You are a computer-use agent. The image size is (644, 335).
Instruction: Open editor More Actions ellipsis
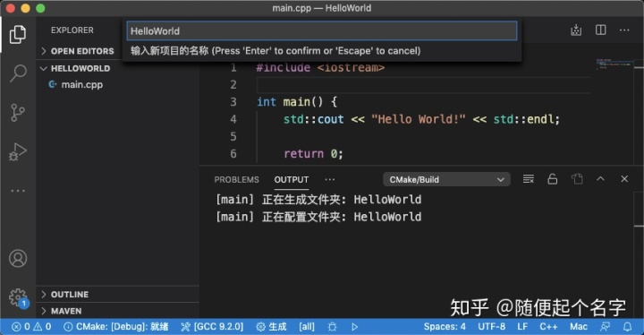624,30
